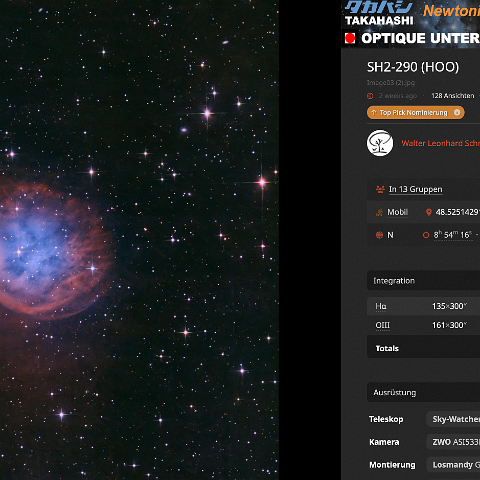Click the location pin icon next to coordinates

429,212
